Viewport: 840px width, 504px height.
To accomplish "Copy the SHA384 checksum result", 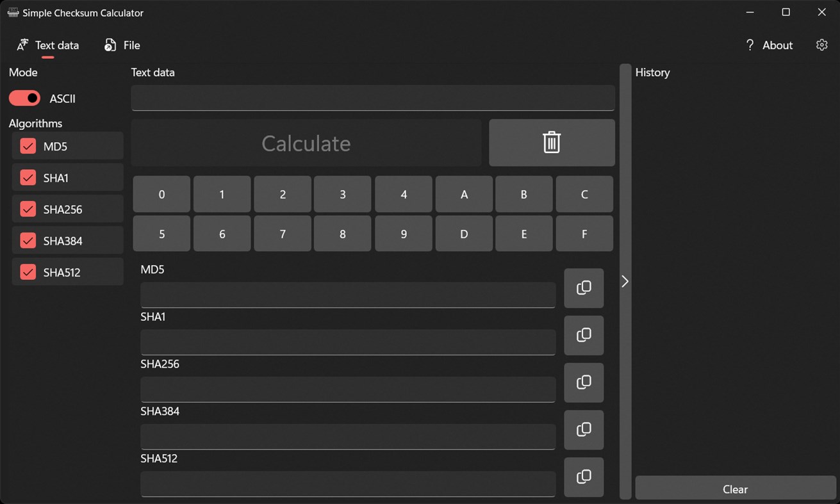I will [x=584, y=430].
